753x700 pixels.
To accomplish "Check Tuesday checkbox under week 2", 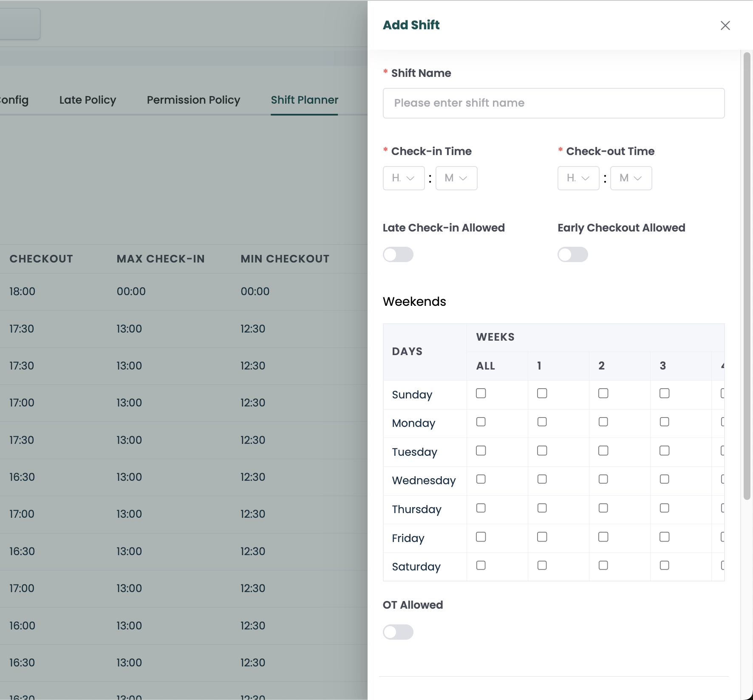I will click(603, 451).
